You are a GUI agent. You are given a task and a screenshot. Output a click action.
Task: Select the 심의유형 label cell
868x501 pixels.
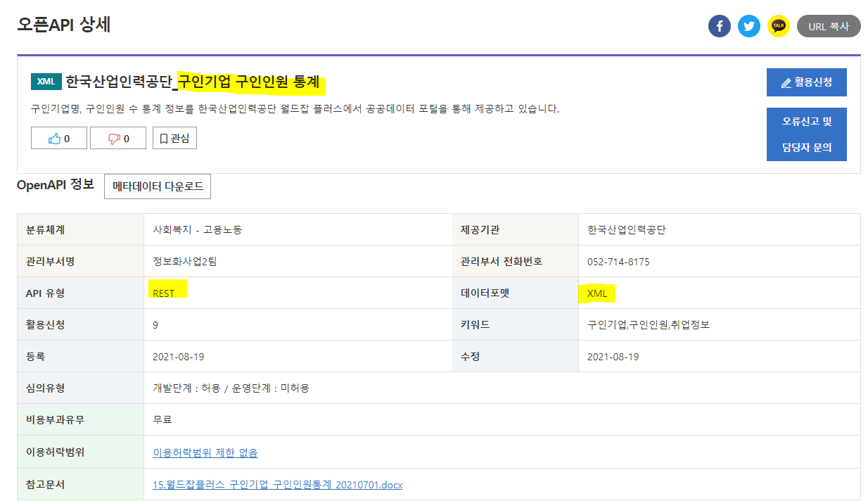81,388
